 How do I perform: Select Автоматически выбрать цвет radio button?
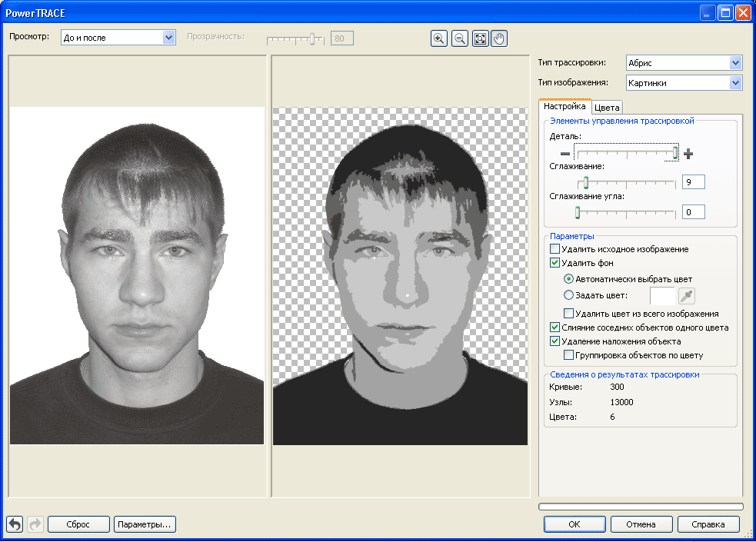click(568, 279)
